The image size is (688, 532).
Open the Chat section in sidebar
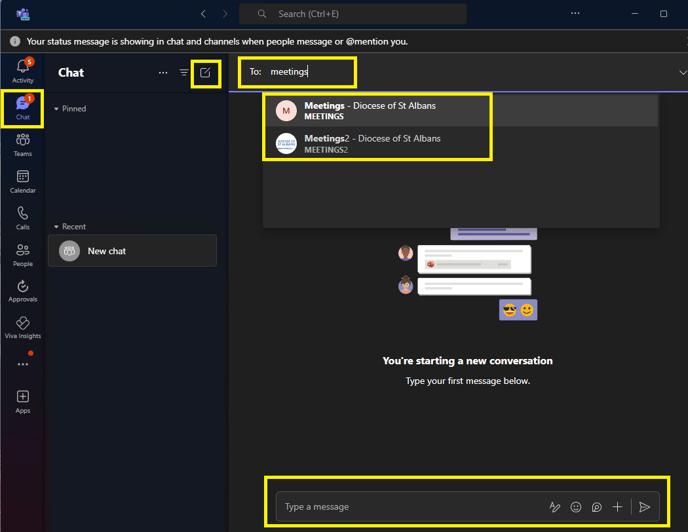pyautogui.click(x=22, y=108)
